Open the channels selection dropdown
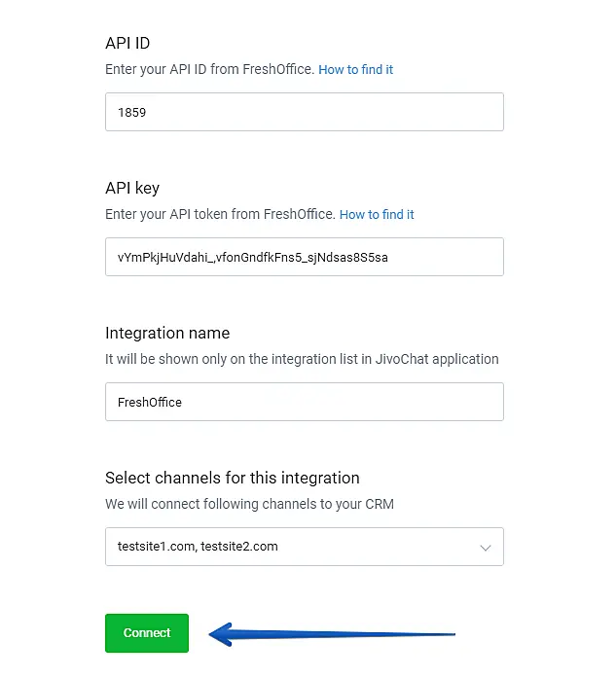Viewport: 616px width, 677px height. [304, 547]
